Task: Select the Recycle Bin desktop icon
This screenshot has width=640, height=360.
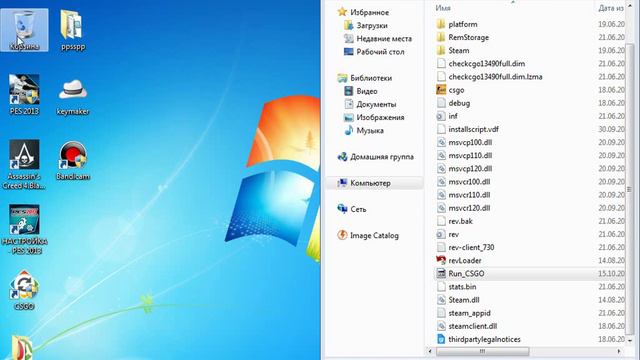Action: click(24, 30)
